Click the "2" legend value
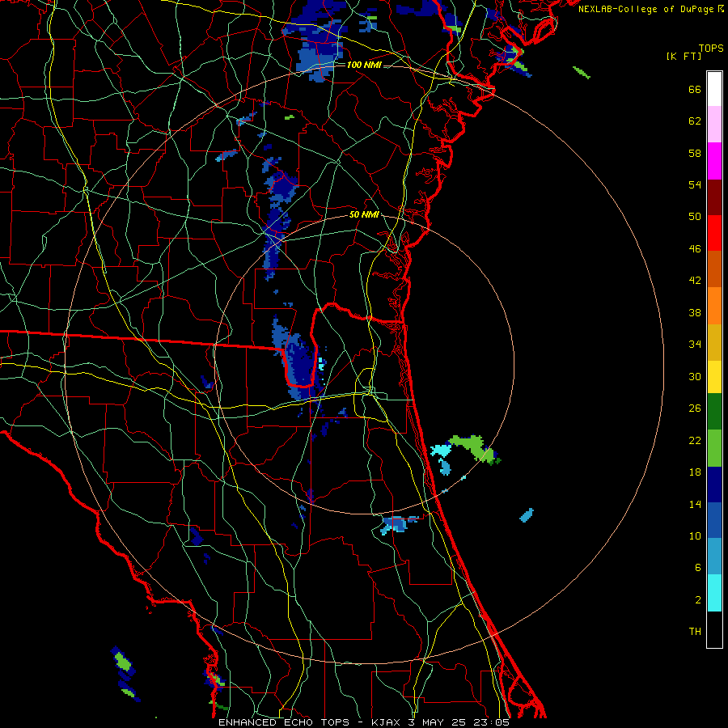 tap(698, 600)
